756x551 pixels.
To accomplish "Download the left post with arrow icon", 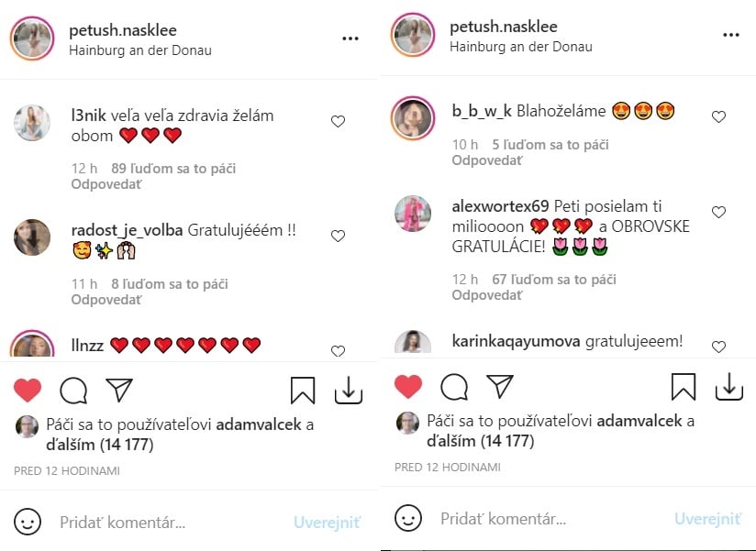I will pos(349,391).
